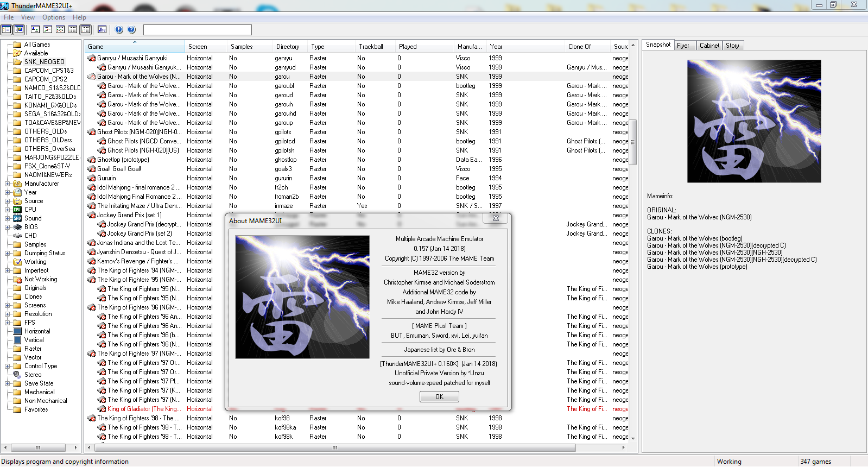Toggle the 'The' prefix modifier icon
Screen dimensions: 868x467
click(102, 29)
